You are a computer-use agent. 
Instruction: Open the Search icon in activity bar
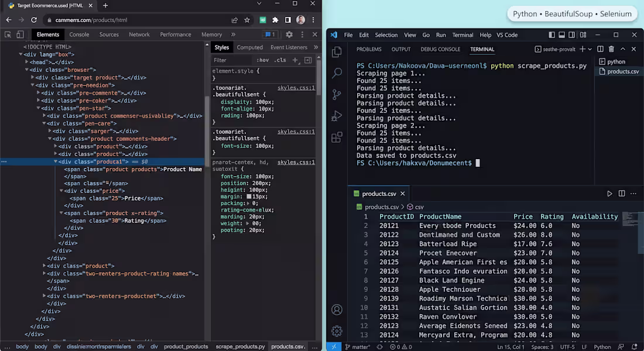[x=337, y=73]
